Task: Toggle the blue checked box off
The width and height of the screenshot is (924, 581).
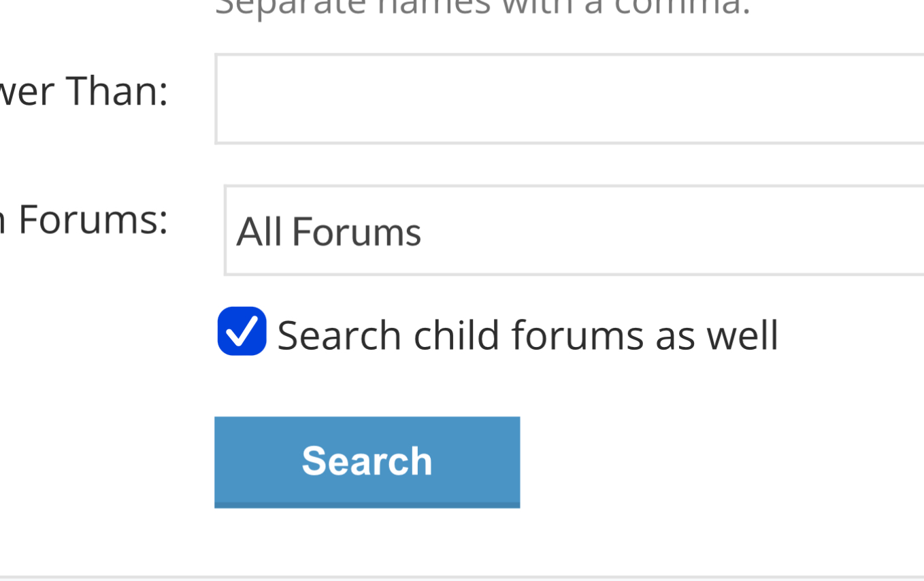Action: click(242, 331)
